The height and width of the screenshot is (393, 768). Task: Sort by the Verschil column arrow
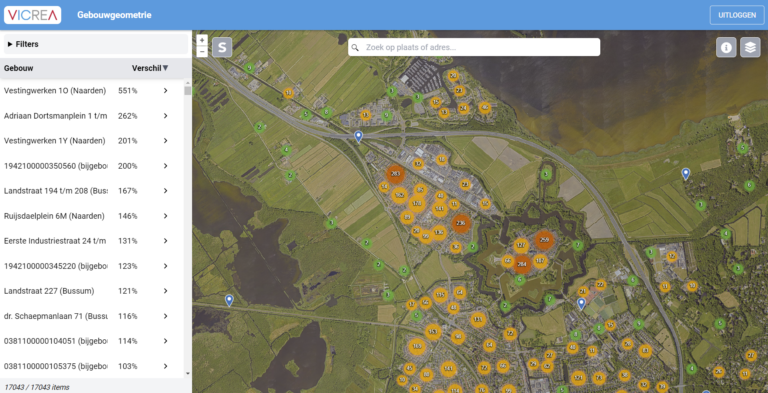pos(166,68)
